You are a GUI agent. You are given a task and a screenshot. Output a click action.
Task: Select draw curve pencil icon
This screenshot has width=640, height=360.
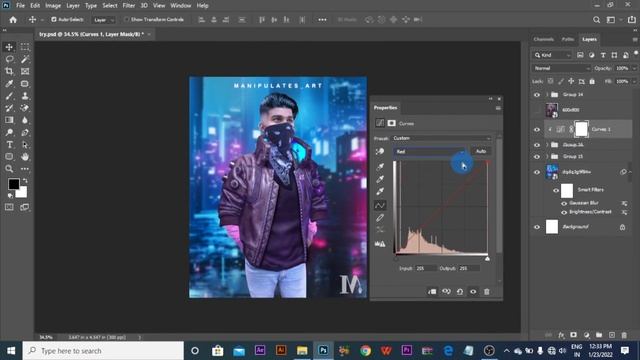tap(380, 218)
